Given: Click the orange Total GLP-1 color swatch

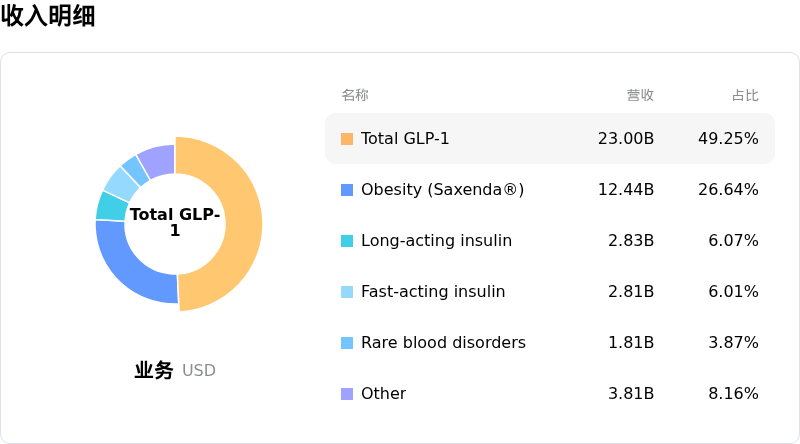Looking at the screenshot, I should click(x=347, y=139).
